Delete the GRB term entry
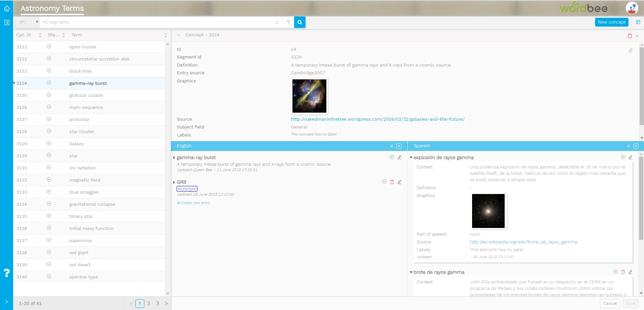Screen dimensions: 644x310 pos(392,182)
